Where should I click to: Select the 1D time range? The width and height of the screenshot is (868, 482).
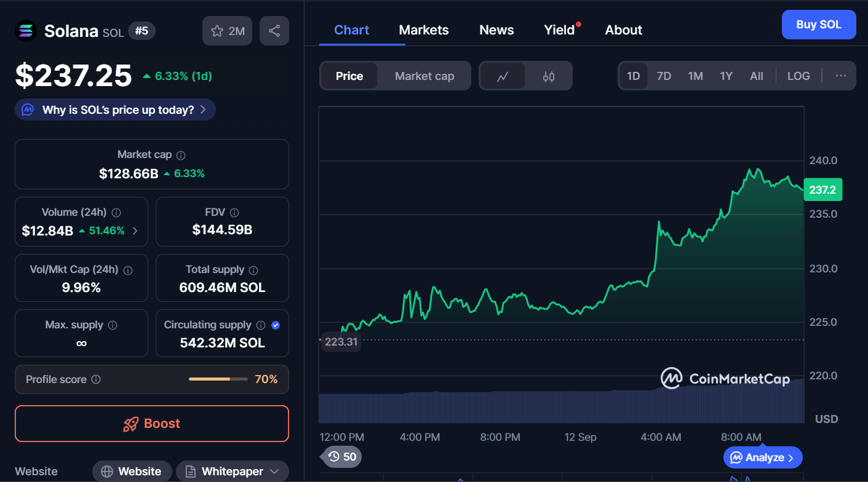(x=634, y=76)
